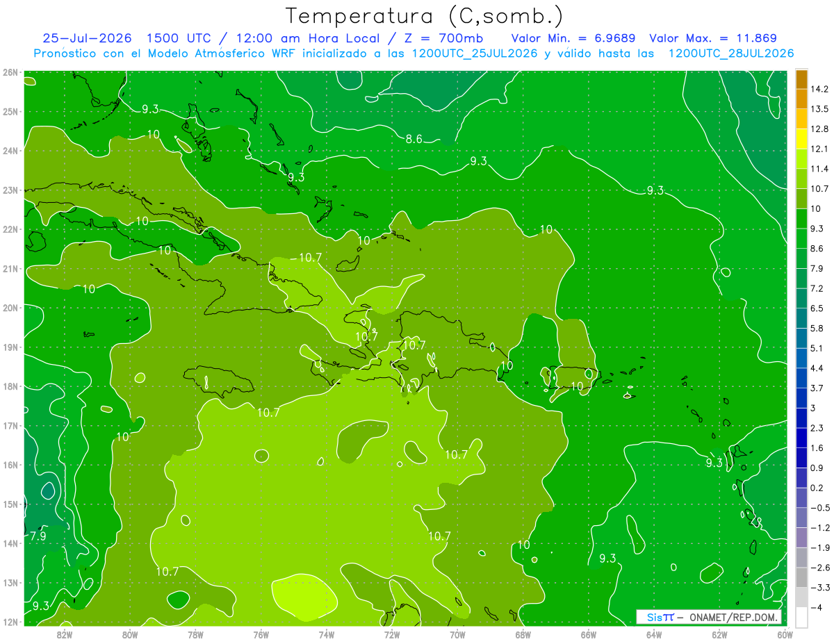Image resolution: width=834 pixels, height=644 pixels.
Task: Click the "23N" latitude label
Action: coord(10,190)
